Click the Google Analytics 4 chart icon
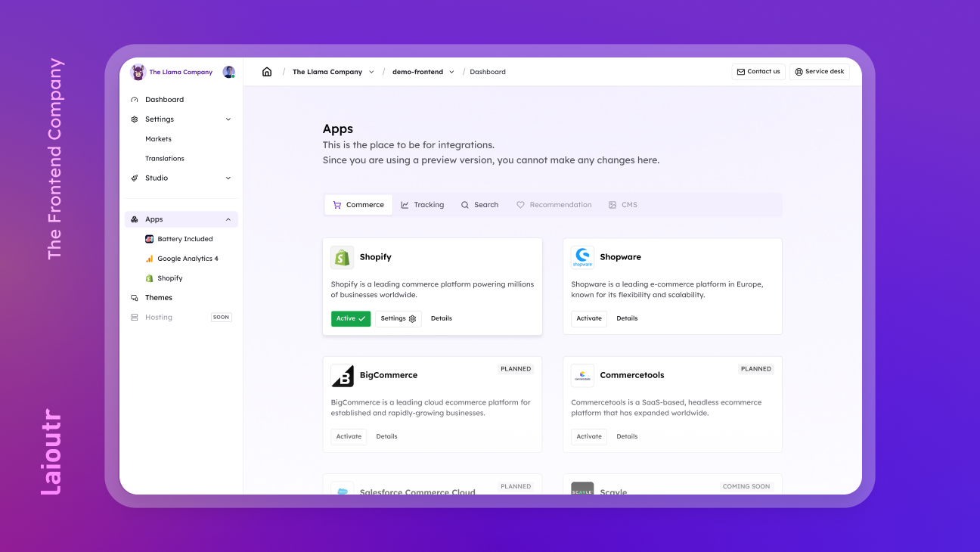This screenshot has width=980, height=552. (150, 259)
